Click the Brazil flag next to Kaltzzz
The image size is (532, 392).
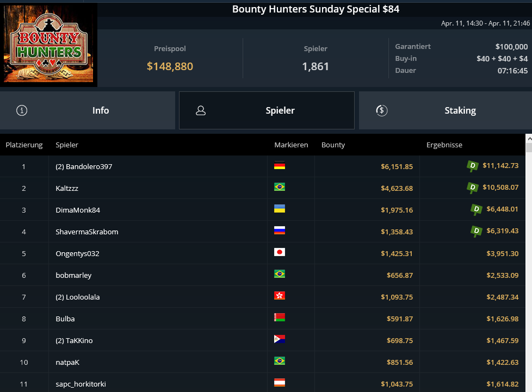(x=280, y=187)
